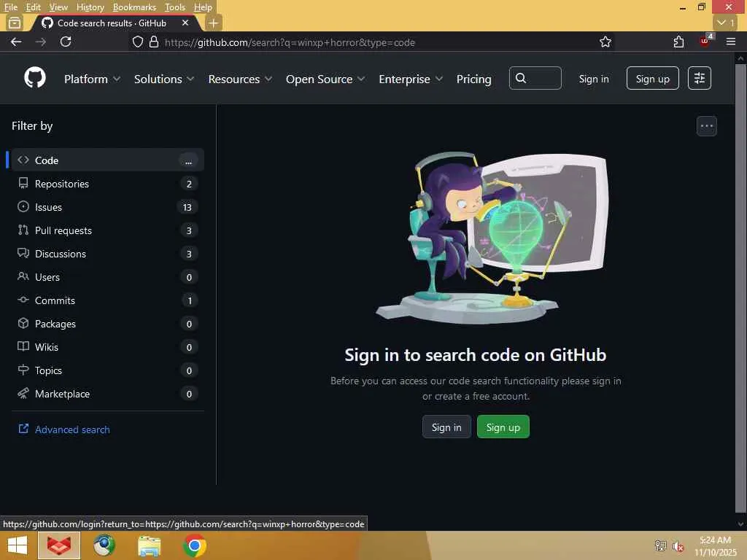Filter results by Wikis

pyautogui.click(x=108, y=346)
